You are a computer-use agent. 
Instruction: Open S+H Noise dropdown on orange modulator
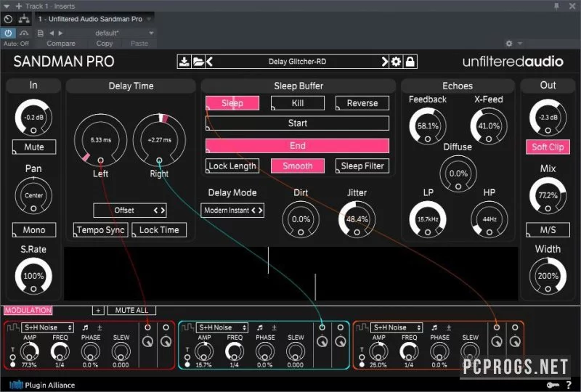(x=397, y=327)
